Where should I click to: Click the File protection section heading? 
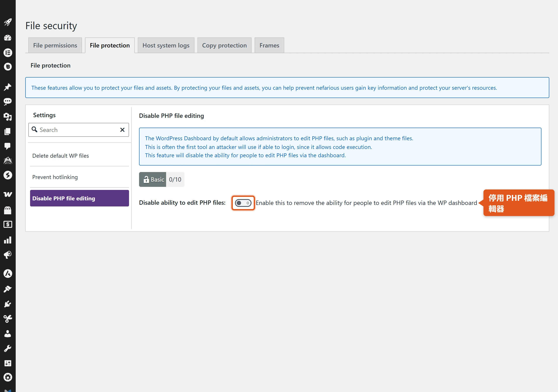coord(51,65)
